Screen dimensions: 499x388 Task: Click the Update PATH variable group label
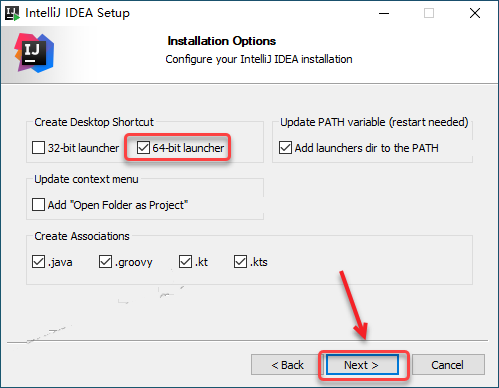coord(374,122)
